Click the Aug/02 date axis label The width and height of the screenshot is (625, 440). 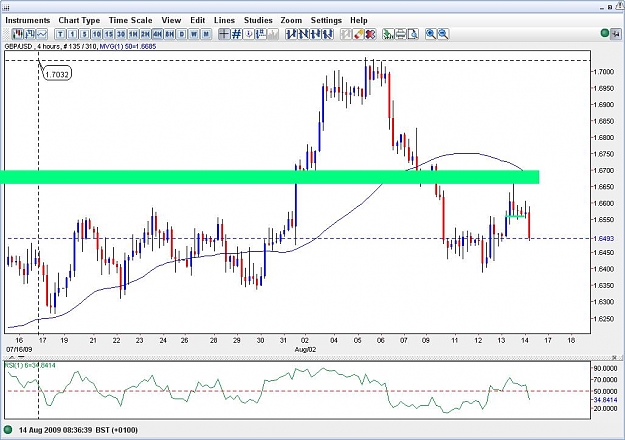tap(305, 350)
